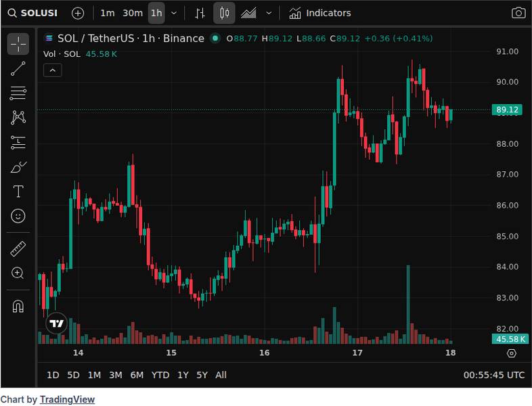
Task: Click the 90.00 price axis label
Action: pyautogui.click(x=507, y=82)
